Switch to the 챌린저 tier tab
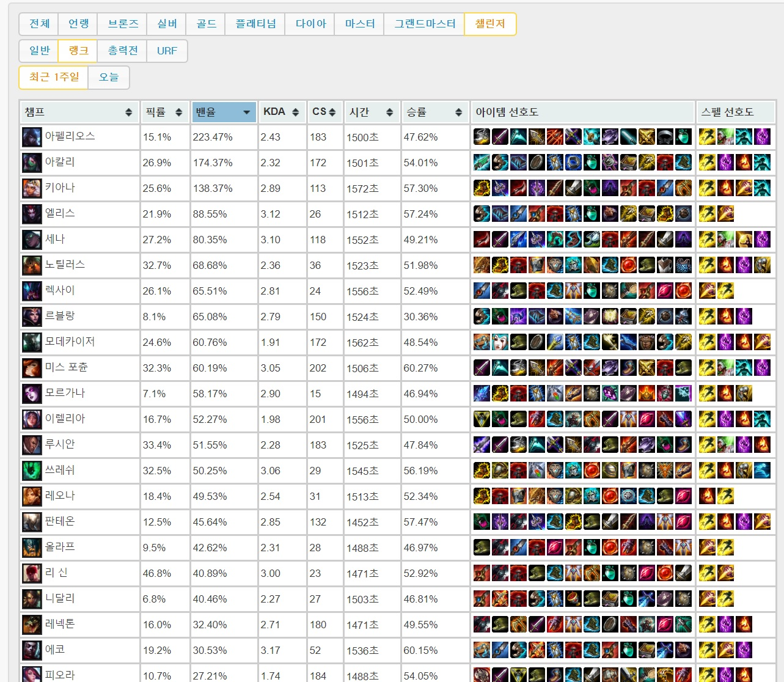Image resolution: width=784 pixels, height=682 pixels. pos(490,24)
